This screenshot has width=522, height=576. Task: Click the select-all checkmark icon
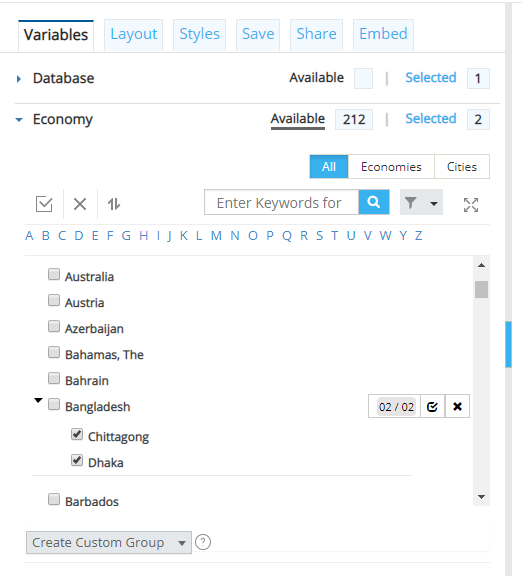pos(44,204)
